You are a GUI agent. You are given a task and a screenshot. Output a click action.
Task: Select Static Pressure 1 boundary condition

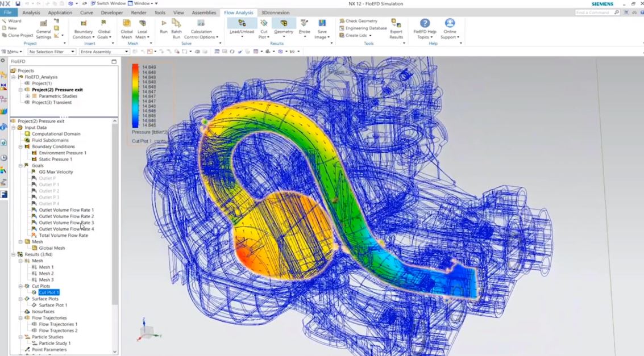(56, 159)
